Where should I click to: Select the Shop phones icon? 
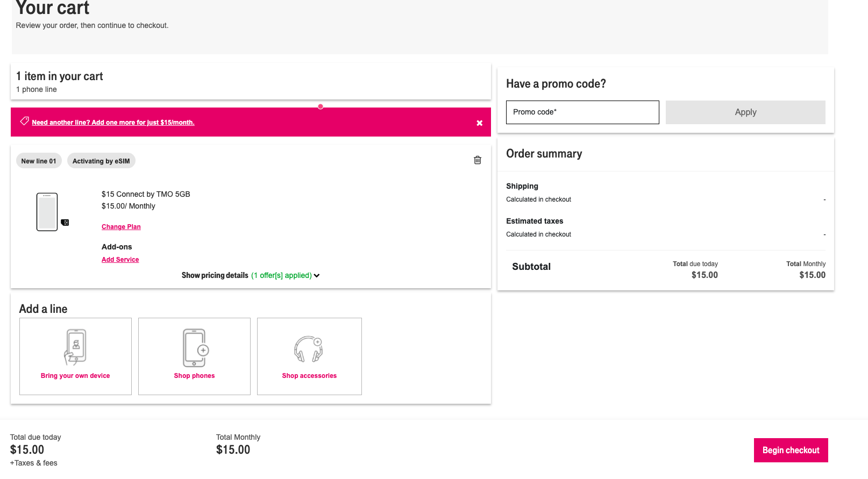tap(195, 348)
